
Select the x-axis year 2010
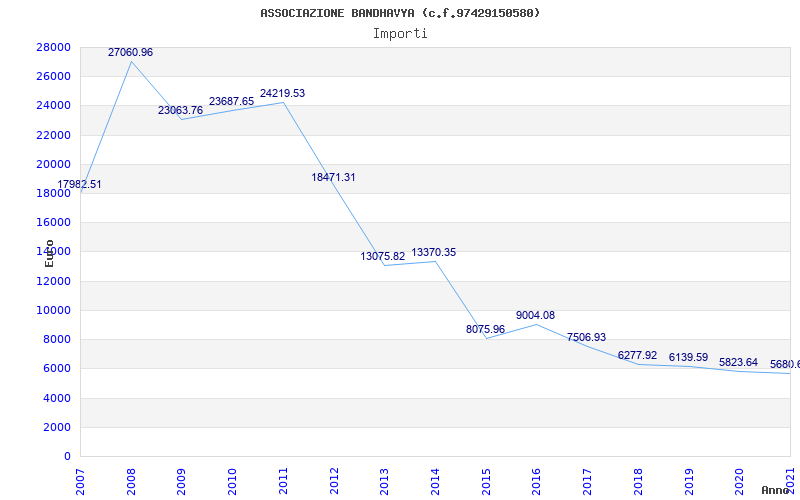tap(233, 481)
